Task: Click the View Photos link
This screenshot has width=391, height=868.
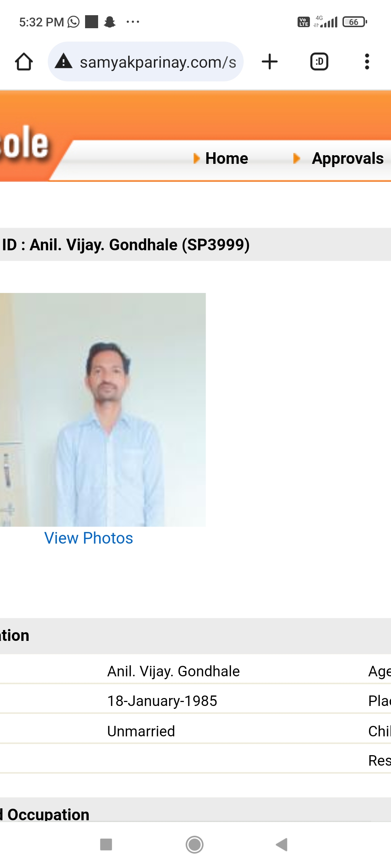Action: pyautogui.click(x=89, y=538)
